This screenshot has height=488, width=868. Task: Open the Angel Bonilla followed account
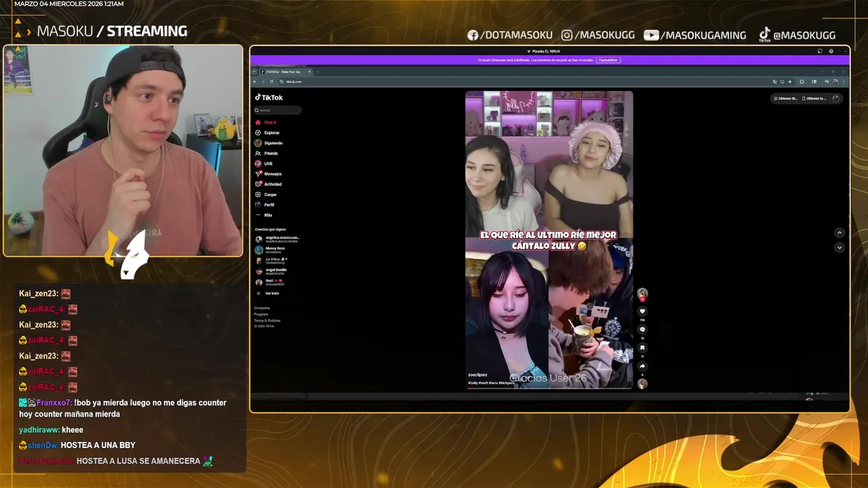pos(271,271)
